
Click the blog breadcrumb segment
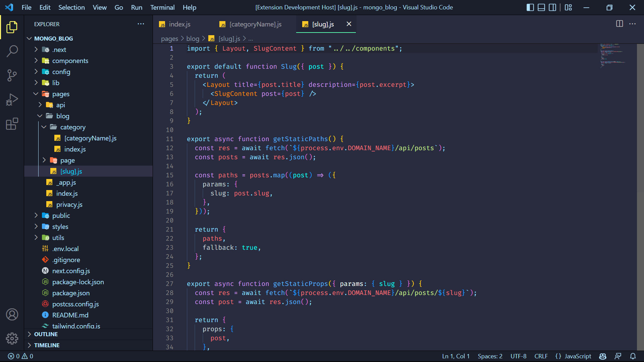[193, 39]
